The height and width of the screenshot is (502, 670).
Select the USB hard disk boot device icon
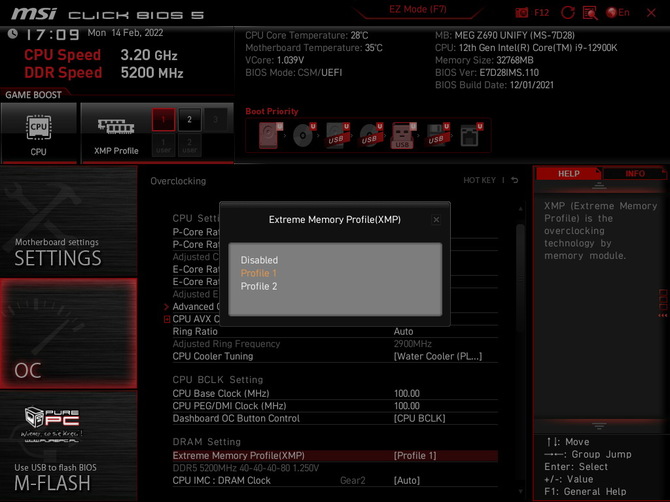tap(337, 135)
